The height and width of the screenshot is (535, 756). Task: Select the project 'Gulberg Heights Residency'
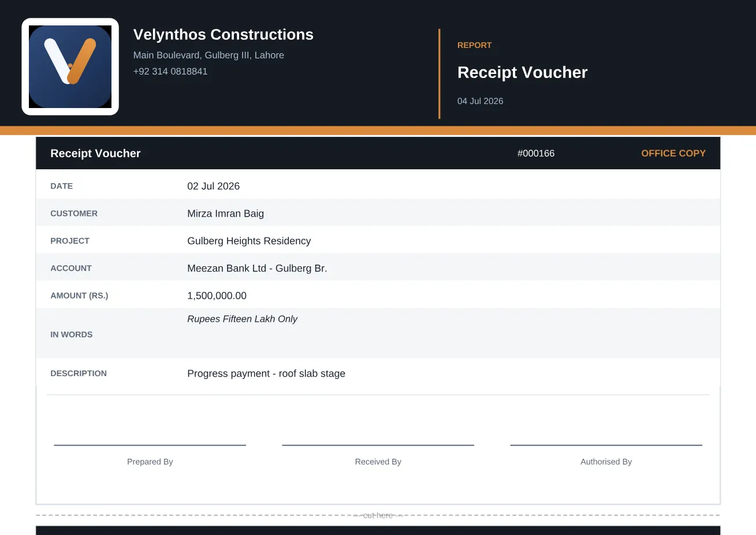coord(249,241)
